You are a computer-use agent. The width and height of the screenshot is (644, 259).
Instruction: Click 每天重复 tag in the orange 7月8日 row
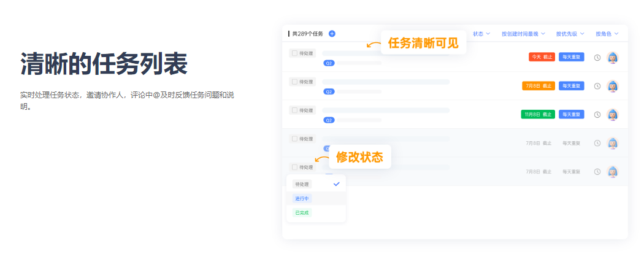[571, 86]
